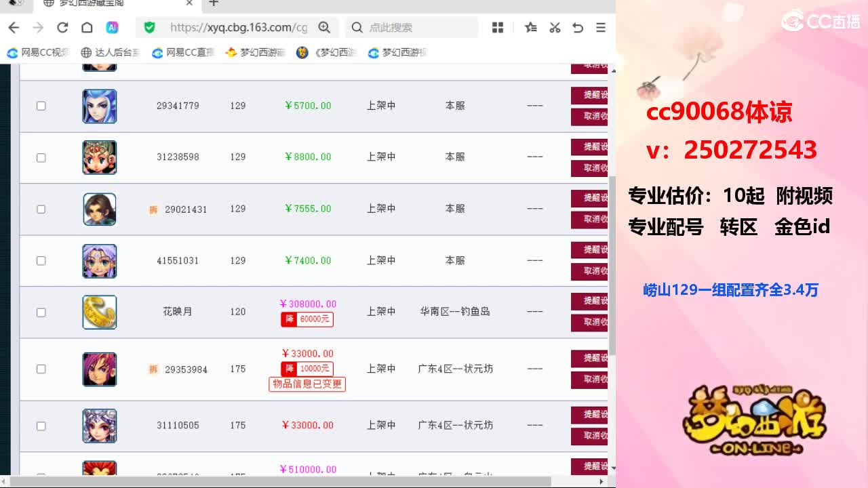Check the box for item 41551031
Screen dimensions: 868x488
point(41,261)
